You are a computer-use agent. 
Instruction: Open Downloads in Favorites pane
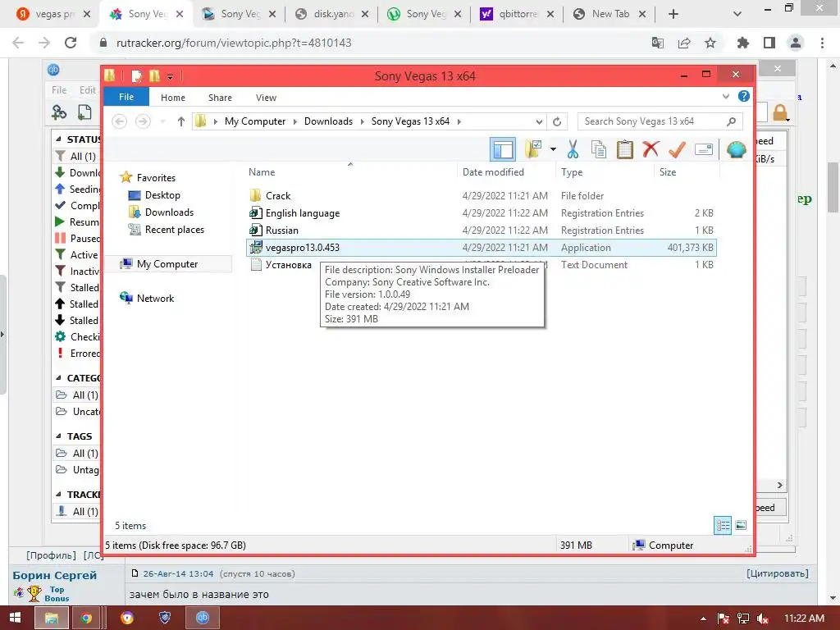coord(169,212)
